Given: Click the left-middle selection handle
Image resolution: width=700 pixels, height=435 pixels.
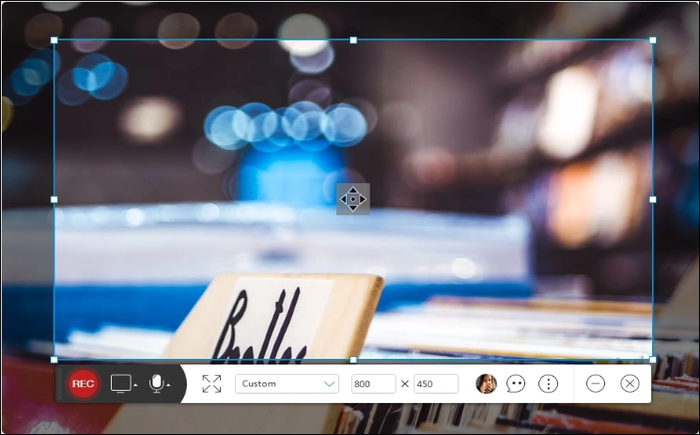Looking at the screenshot, I should coord(54,200).
